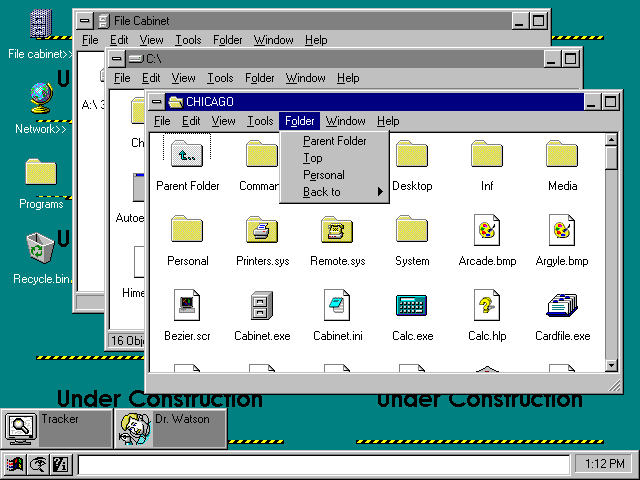This screenshot has width=640, height=480.
Task: Click the CHICAGO window scrollbar thumb
Action: [611, 158]
